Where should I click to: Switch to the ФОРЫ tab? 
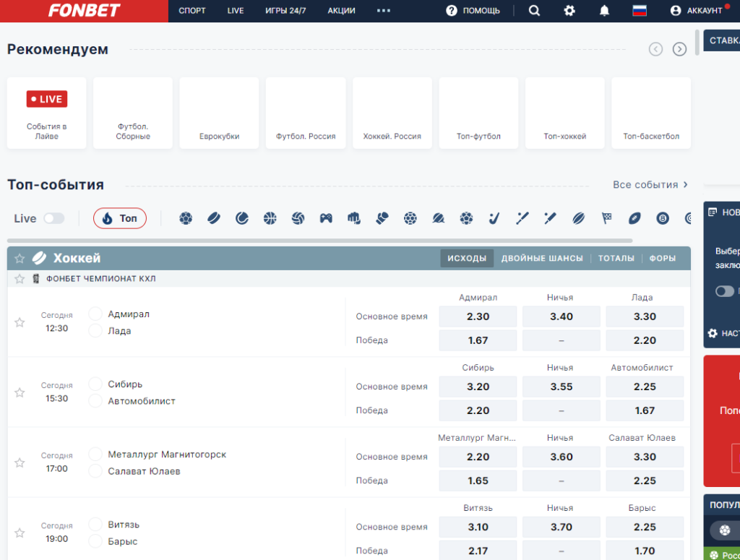(663, 258)
